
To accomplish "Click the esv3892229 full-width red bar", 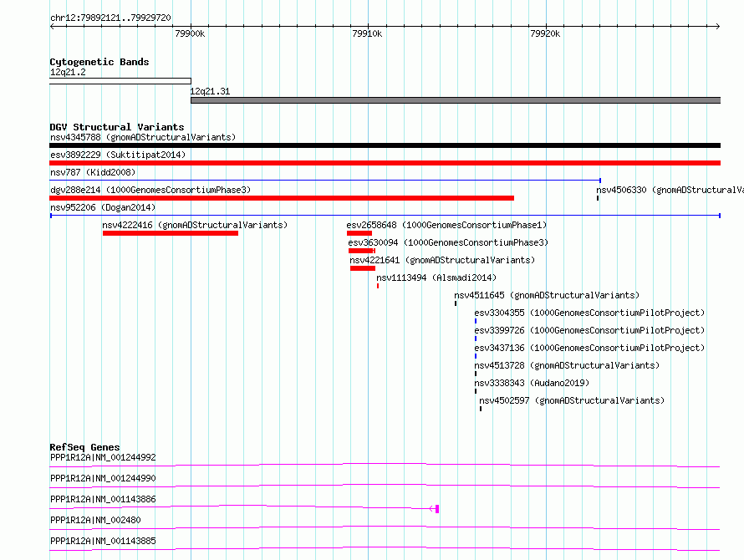I will pos(385,163).
